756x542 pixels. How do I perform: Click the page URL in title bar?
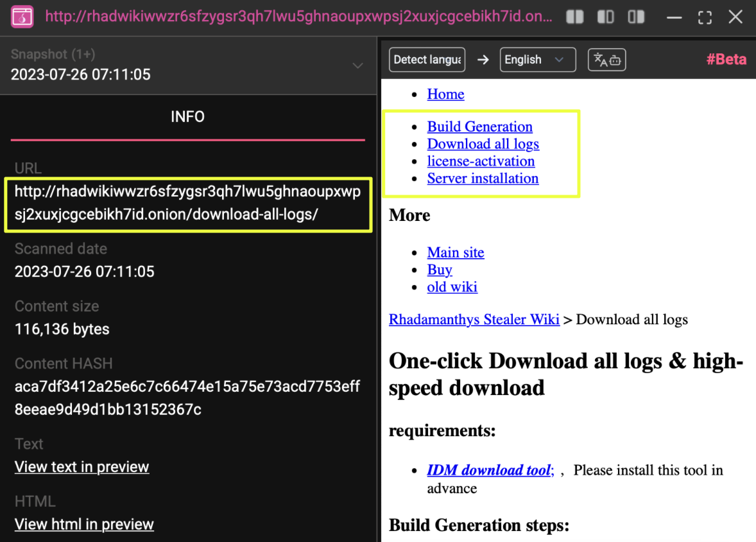[298, 17]
